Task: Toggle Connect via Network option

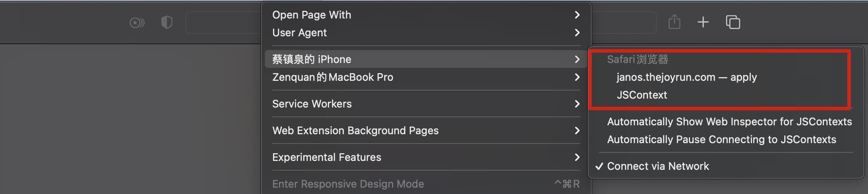Action: [x=658, y=166]
